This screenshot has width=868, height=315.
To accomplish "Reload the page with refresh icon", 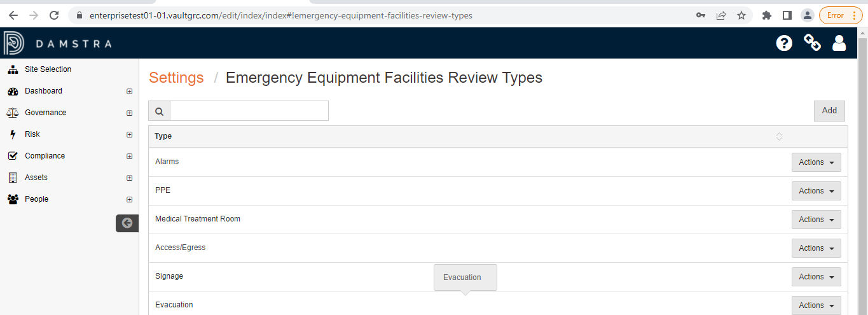I will pos(54,15).
